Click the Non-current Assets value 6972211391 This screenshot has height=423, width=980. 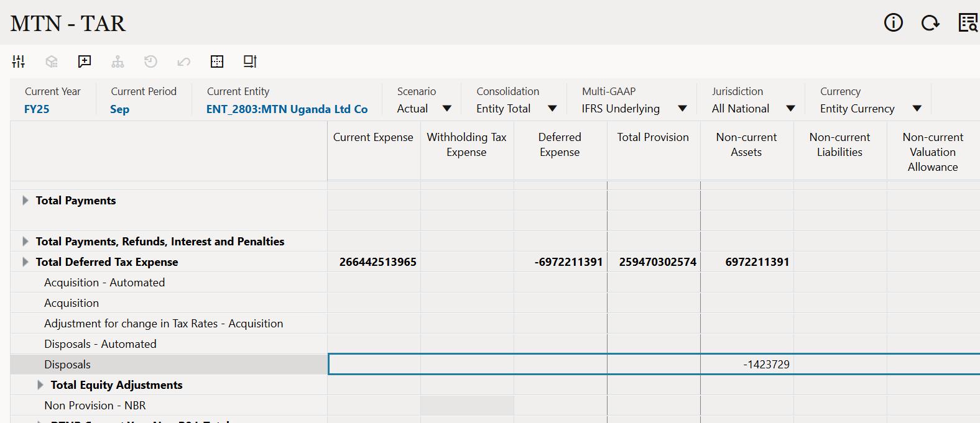click(x=747, y=262)
